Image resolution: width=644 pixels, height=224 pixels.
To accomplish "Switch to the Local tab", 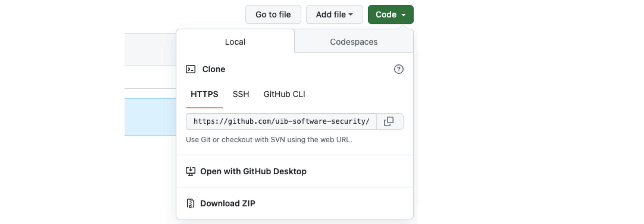I will tap(235, 42).
